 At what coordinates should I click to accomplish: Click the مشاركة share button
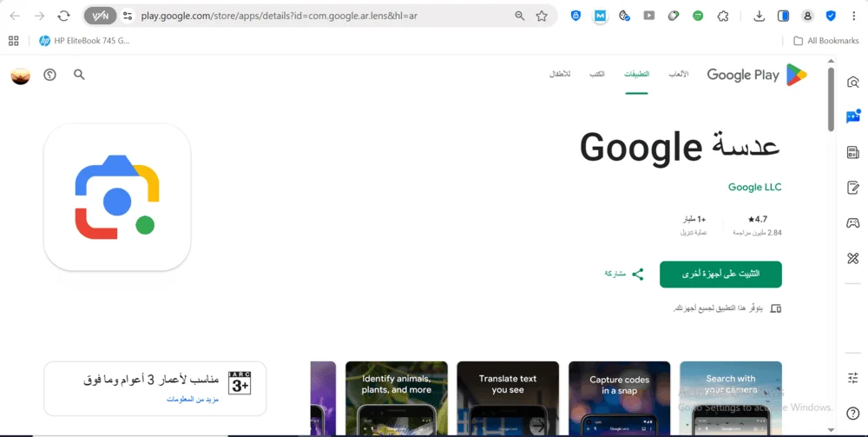[624, 274]
